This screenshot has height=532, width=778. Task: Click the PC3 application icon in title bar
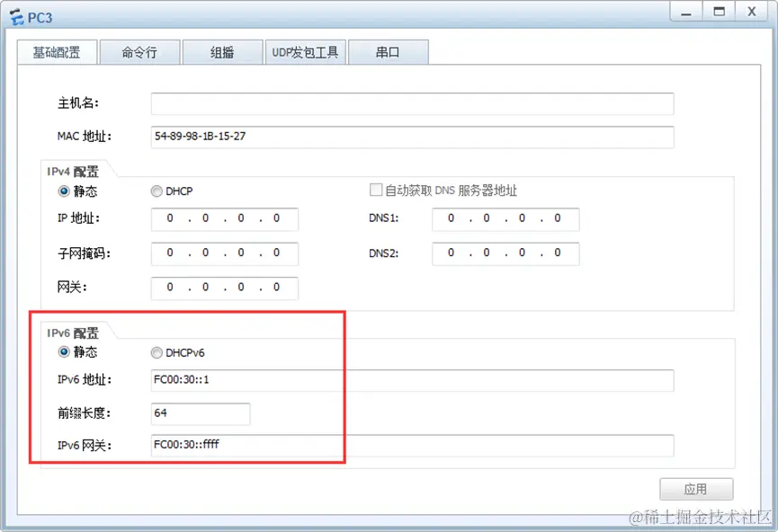pyautogui.click(x=16, y=17)
